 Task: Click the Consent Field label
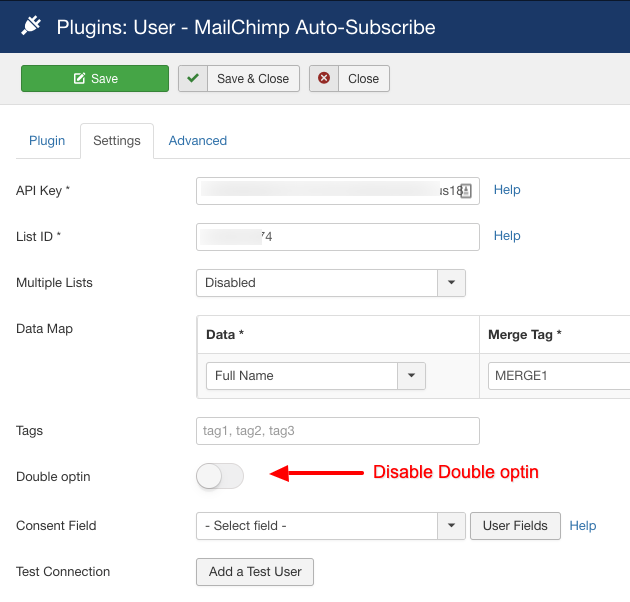pos(56,526)
